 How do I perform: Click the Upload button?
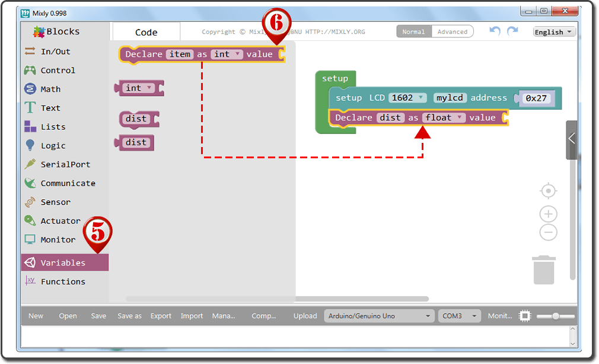click(305, 316)
